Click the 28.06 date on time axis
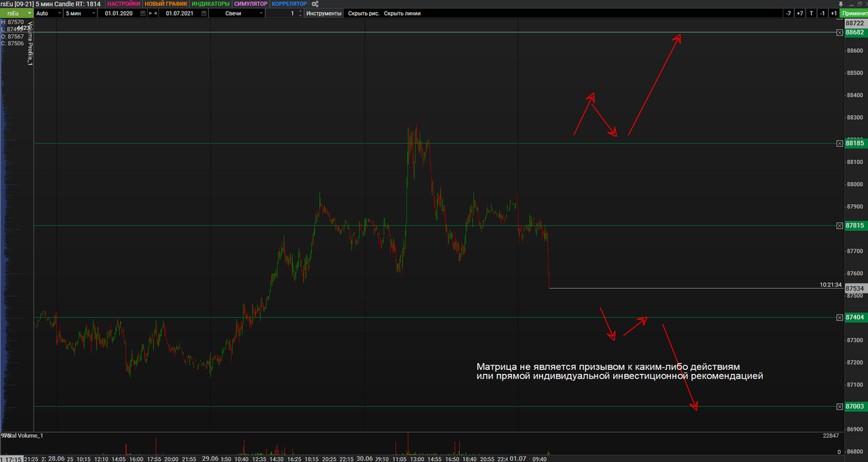The image size is (868, 462). [x=56, y=458]
